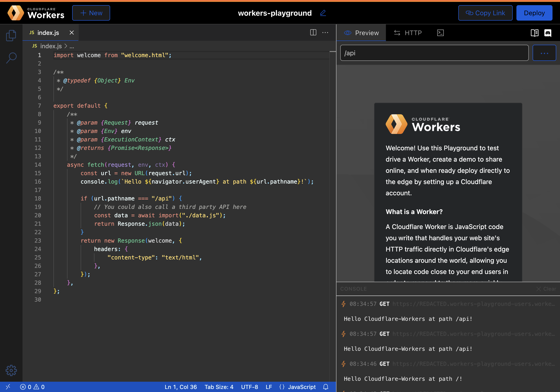Viewport: 560px width, 392px height.
Task: Change end-of-line sequence LF
Action: pos(269,387)
